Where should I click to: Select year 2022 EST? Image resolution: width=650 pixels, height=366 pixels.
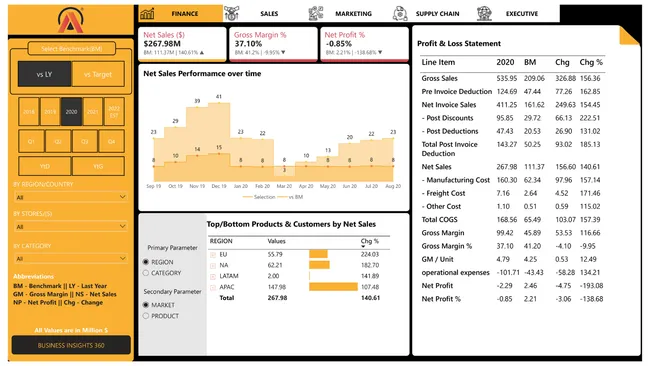coord(114,111)
